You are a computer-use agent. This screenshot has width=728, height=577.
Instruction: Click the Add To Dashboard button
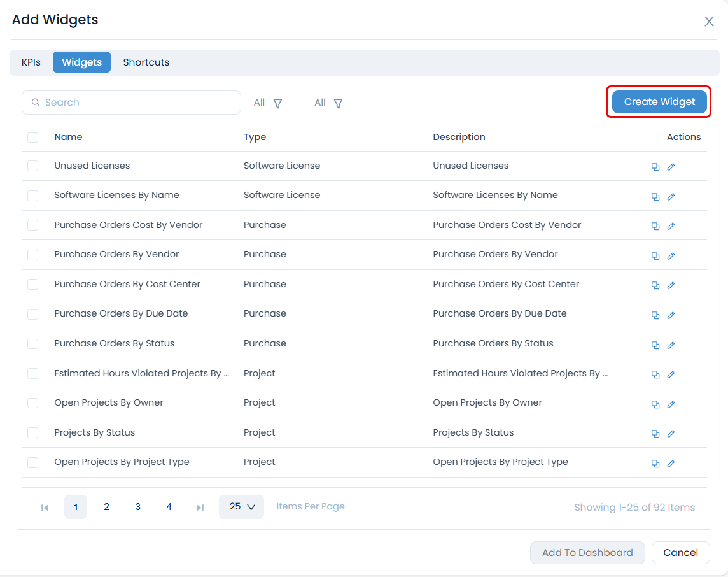(x=587, y=552)
